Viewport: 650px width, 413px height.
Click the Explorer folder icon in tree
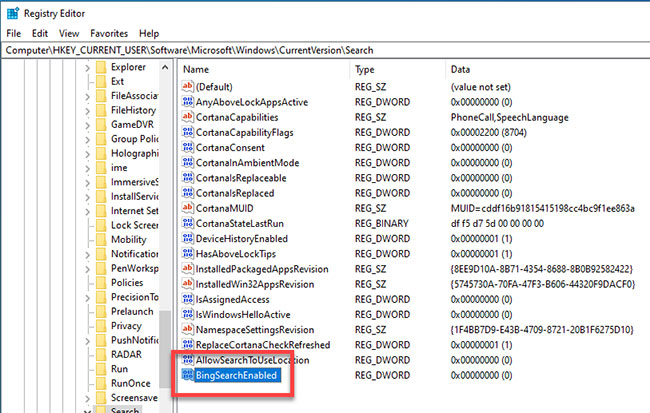tap(101, 67)
